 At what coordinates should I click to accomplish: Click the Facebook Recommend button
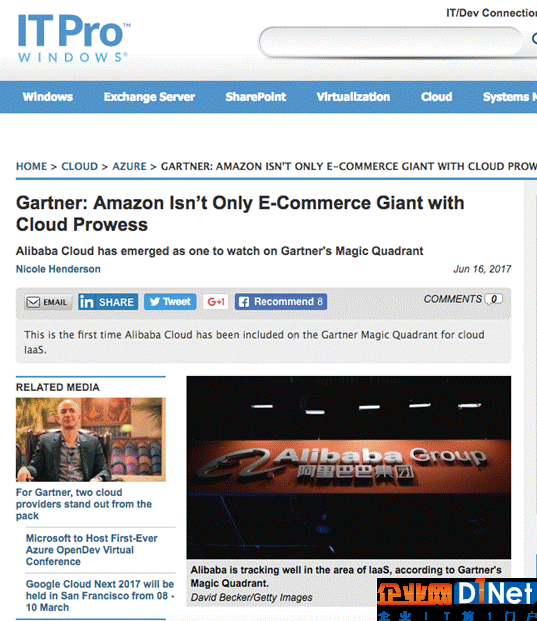pos(281,302)
